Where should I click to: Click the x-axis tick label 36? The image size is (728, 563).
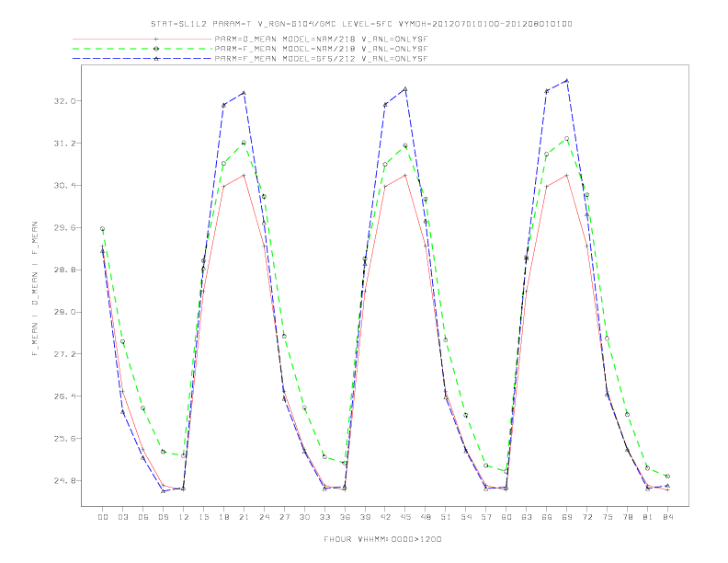345,517
